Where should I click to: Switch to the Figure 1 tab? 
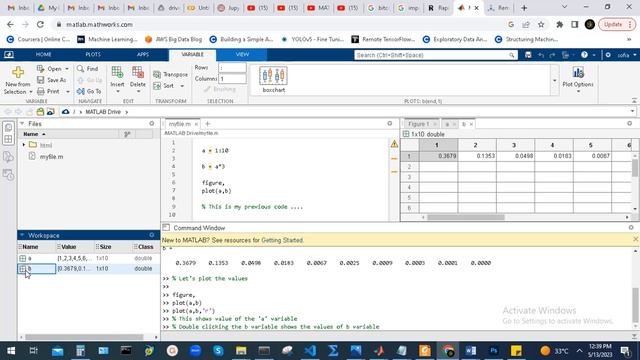419,124
